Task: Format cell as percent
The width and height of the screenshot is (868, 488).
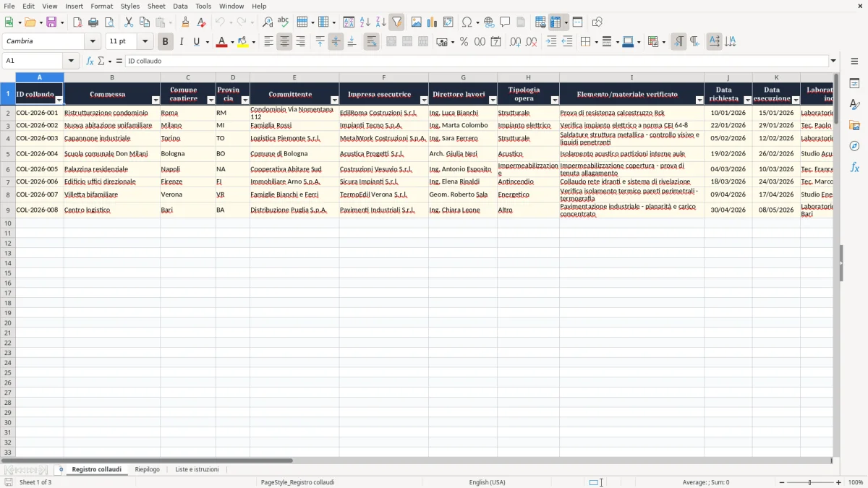Action: pos(464,42)
